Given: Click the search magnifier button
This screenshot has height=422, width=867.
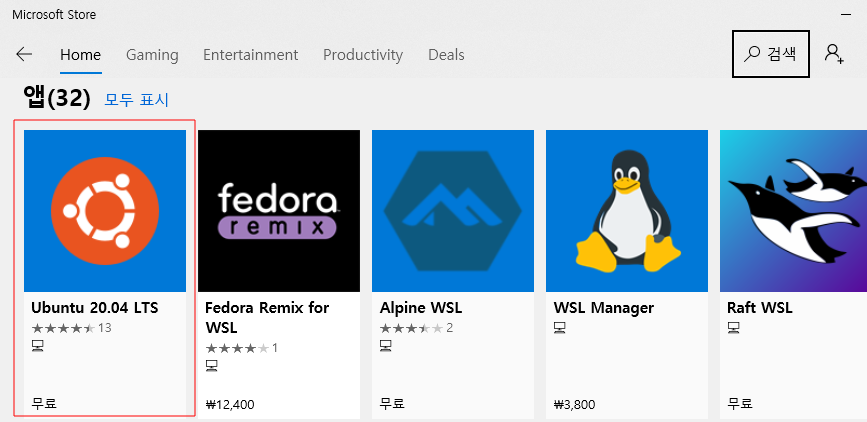Looking at the screenshot, I should 771,54.
